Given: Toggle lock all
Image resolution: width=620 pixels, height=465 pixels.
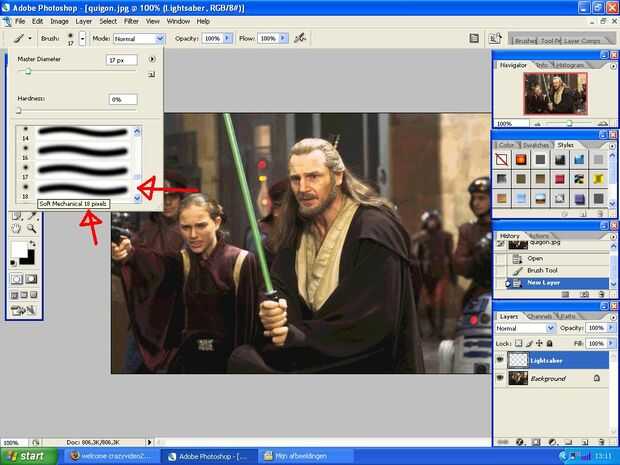Looking at the screenshot, I should point(550,343).
